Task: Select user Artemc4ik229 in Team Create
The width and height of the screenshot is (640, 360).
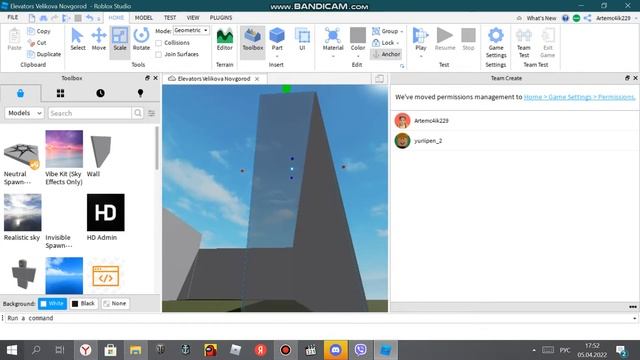Action: (514, 121)
